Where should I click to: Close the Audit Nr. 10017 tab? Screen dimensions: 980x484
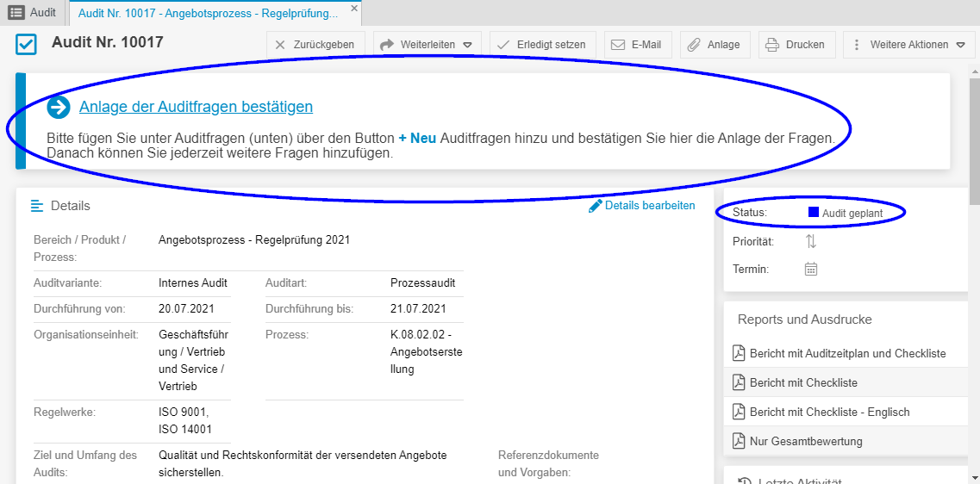point(353,8)
